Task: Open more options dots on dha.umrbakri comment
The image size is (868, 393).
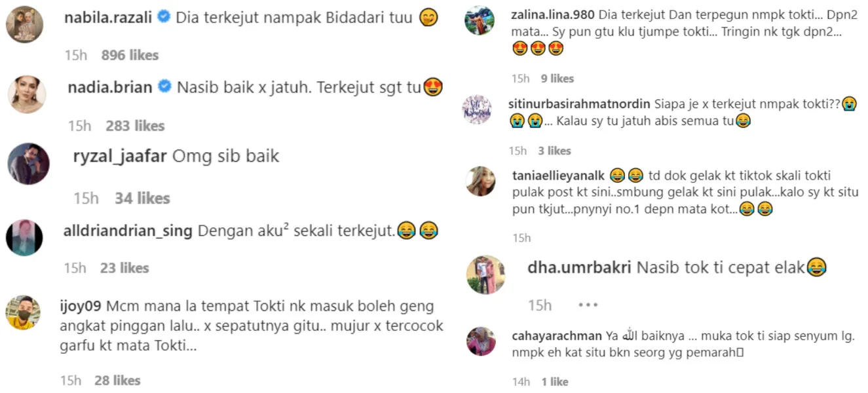Action: point(588,305)
